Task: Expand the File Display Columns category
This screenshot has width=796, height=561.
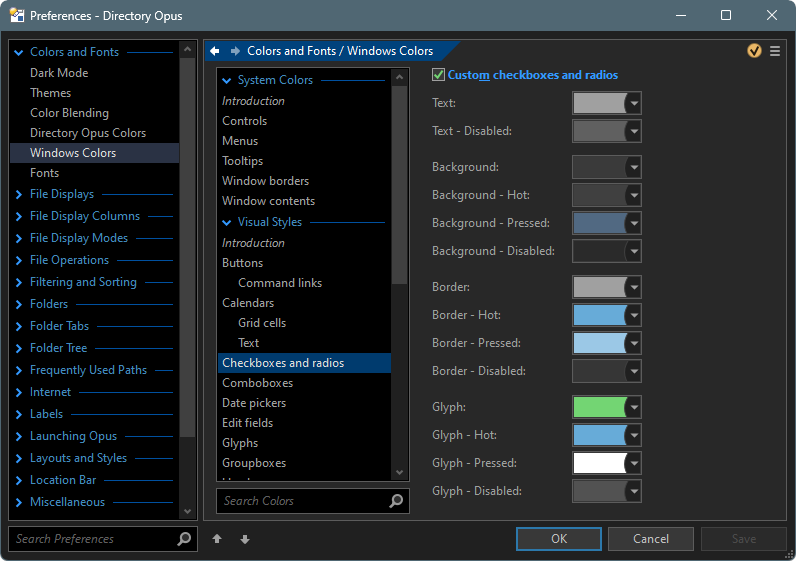Action: (19, 216)
